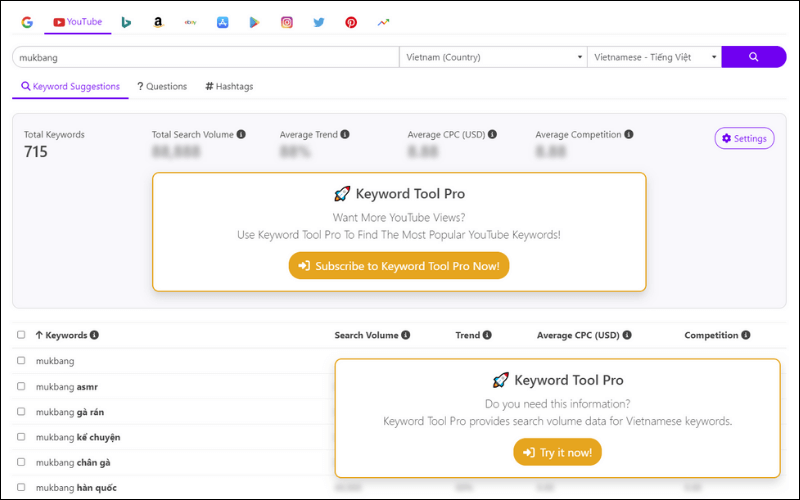800x500 pixels.
Task: Choose the App Store source icon
Action: click(223, 22)
